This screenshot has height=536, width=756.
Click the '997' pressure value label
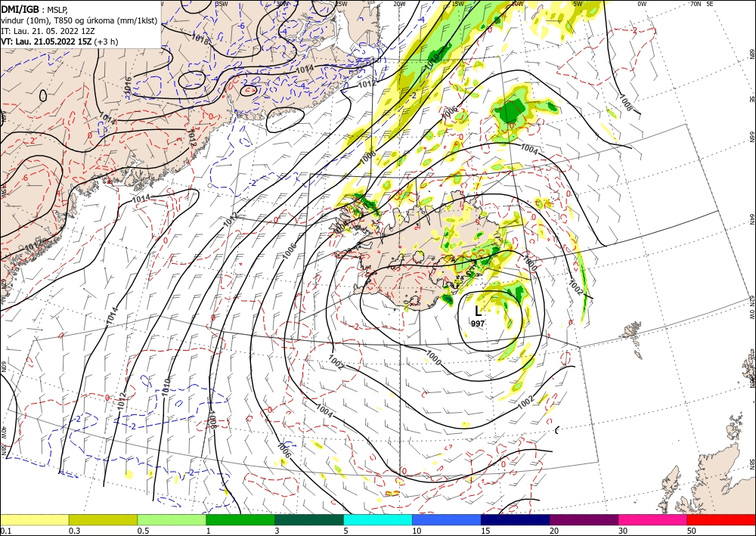click(x=477, y=324)
